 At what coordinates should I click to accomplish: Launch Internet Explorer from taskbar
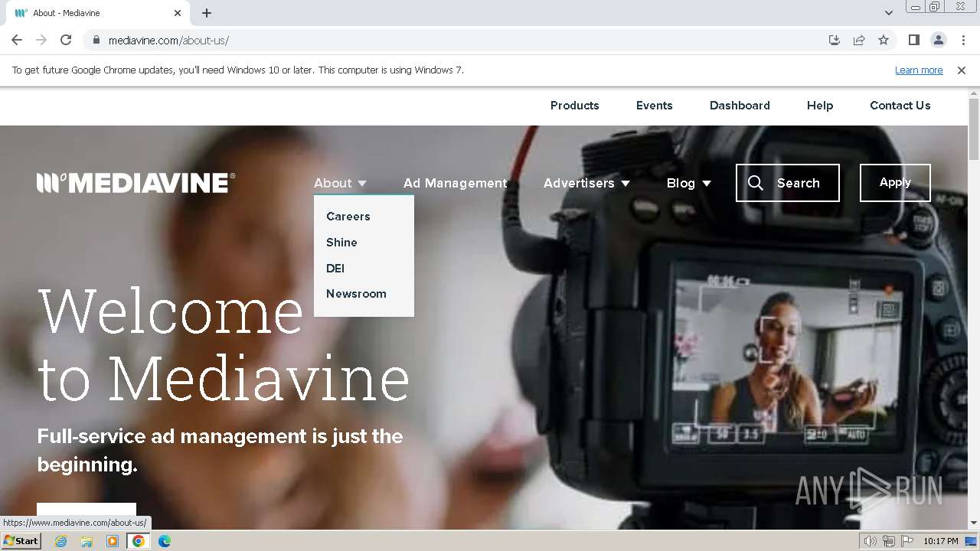tap(60, 541)
